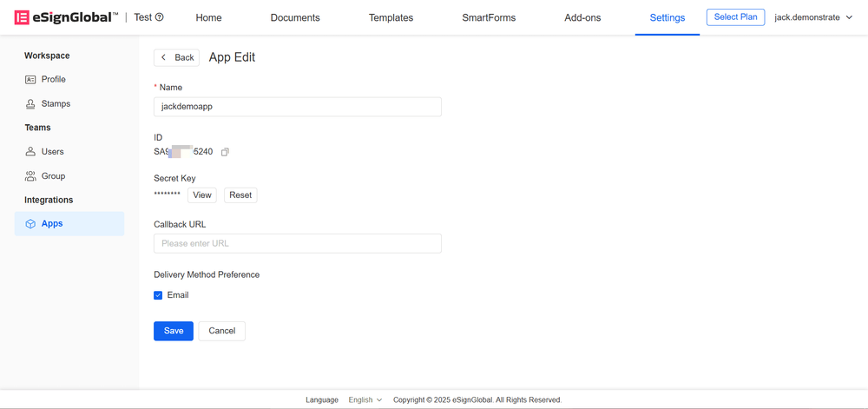Click the Select Plan button
The image size is (868, 409).
click(x=735, y=17)
